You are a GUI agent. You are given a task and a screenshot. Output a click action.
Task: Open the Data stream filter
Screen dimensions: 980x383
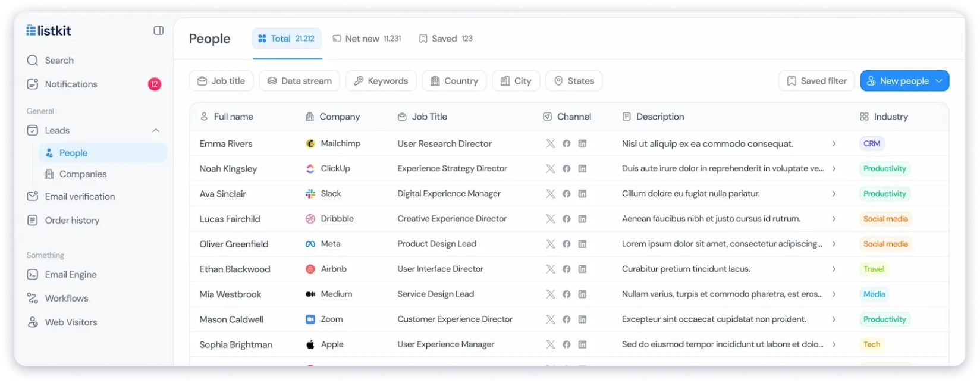[x=299, y=81]
